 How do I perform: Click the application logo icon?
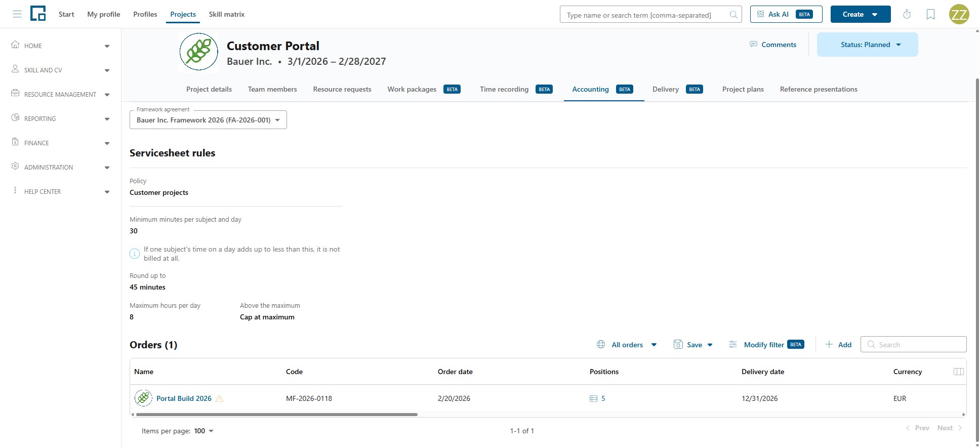(38, 14)
